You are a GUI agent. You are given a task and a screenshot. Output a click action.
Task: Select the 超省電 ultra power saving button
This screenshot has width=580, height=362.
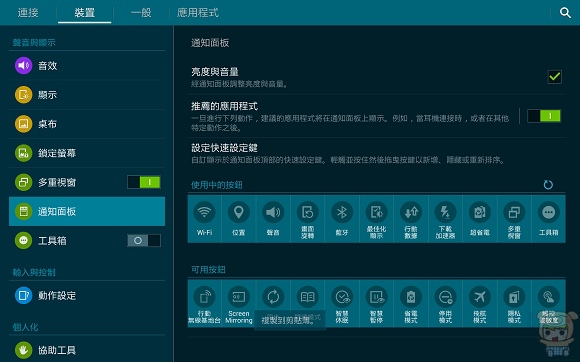(x=480, y=219)
